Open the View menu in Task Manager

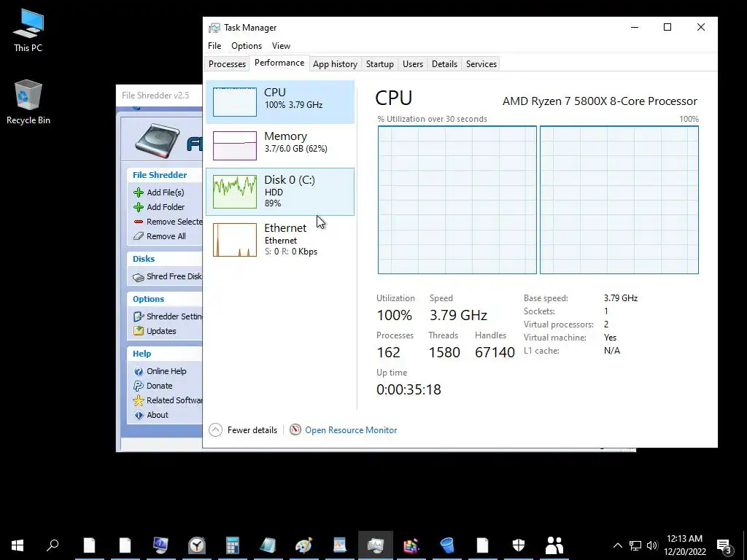coord(281,46)
